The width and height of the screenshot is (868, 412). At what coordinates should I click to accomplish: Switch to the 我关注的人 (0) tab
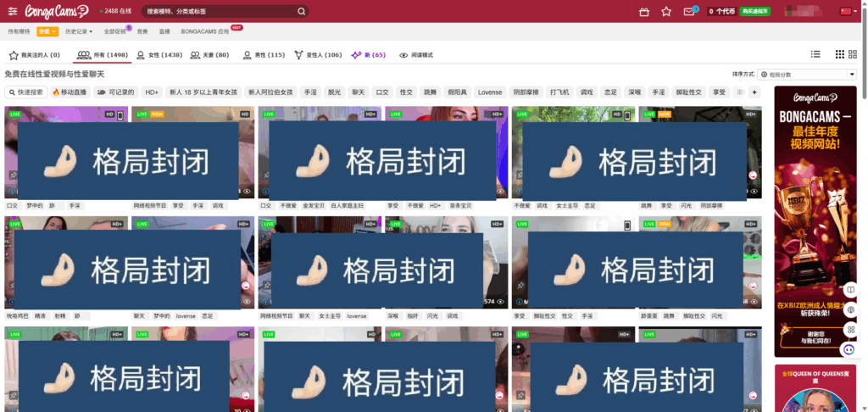(x=34, y=55)
